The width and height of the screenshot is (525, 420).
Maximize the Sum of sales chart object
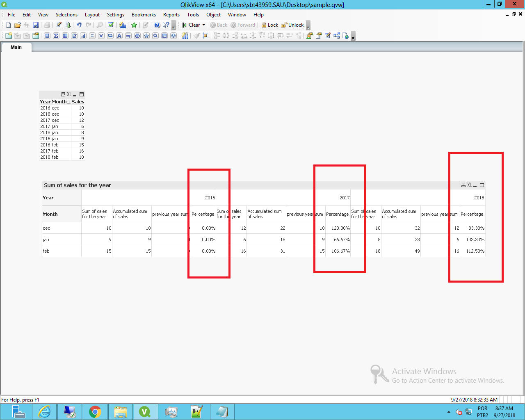482,185
